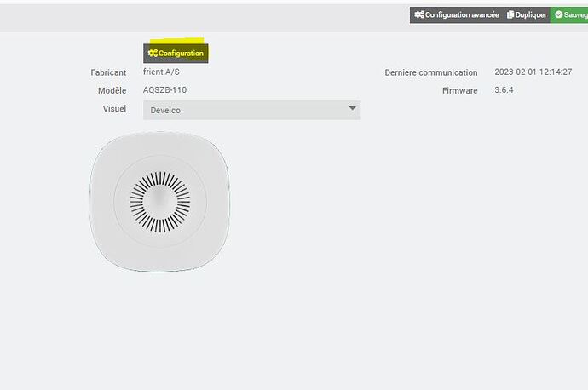Click the copy icon next to Dupliquer
This screenshot has width=588, height=390.
pos(510,14)
